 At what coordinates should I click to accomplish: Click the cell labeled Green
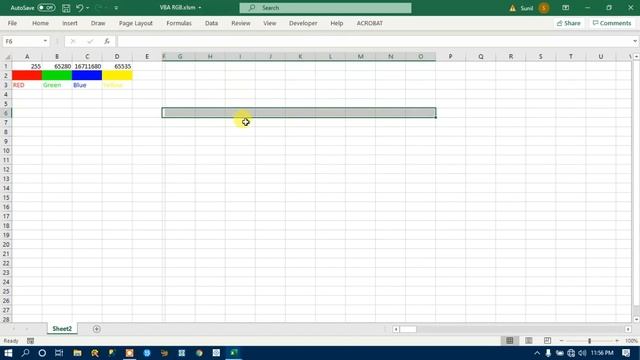(57, 85)
